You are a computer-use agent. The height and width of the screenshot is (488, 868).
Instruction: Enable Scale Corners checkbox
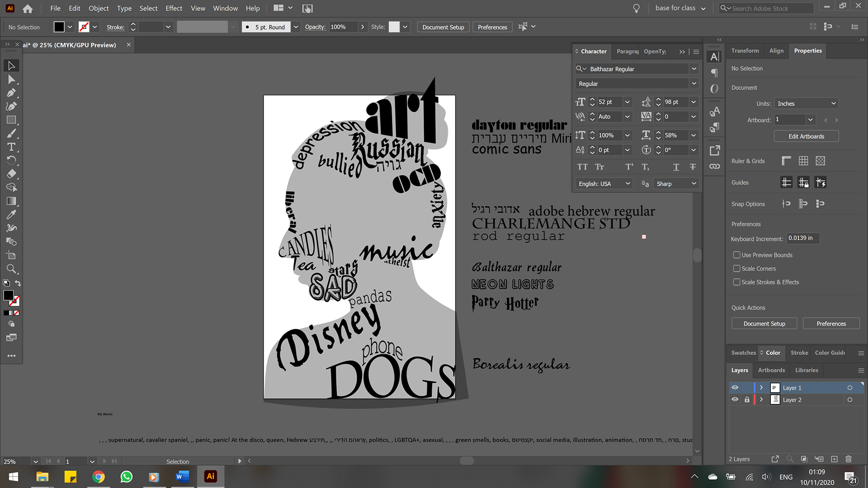[x=736, y=268]
